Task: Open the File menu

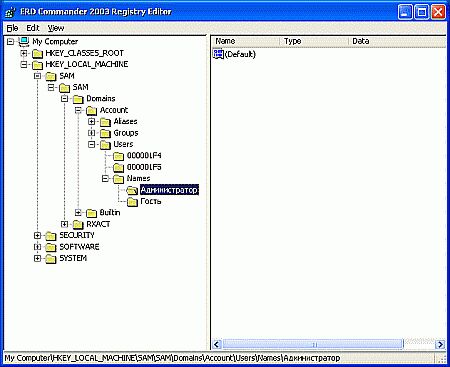Action: [12, 28]
